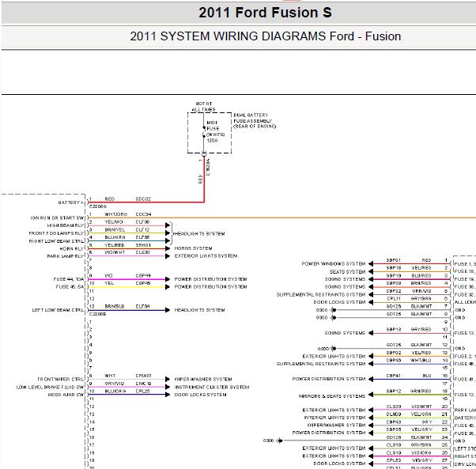
Task: Open the HORNS SYSTEM reference label
Action: point(193,248)
